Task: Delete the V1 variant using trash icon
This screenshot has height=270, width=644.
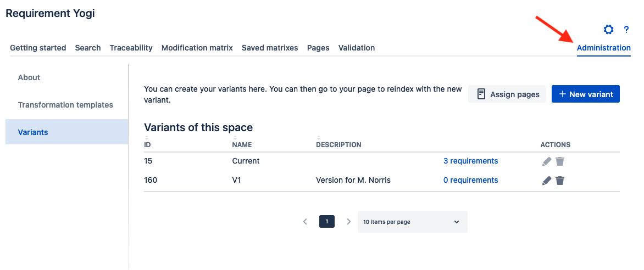Action: tap(560, 181)
